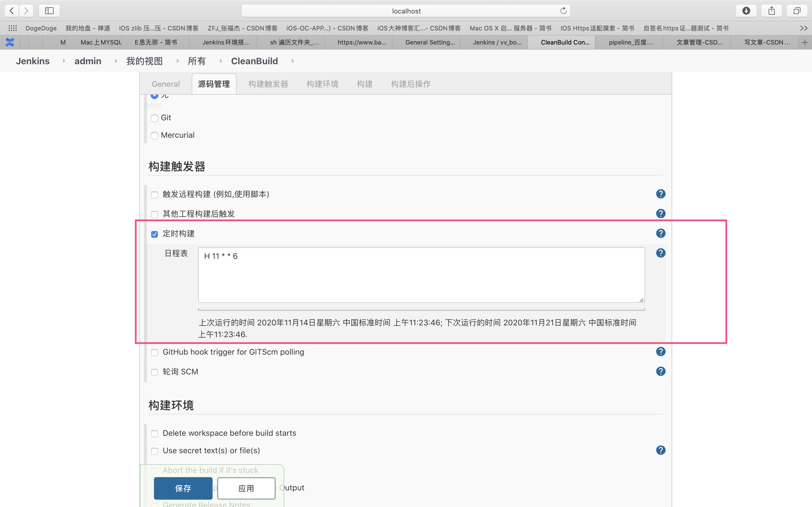Switch to the 构建触发器 tab

(x=267, y=84)
